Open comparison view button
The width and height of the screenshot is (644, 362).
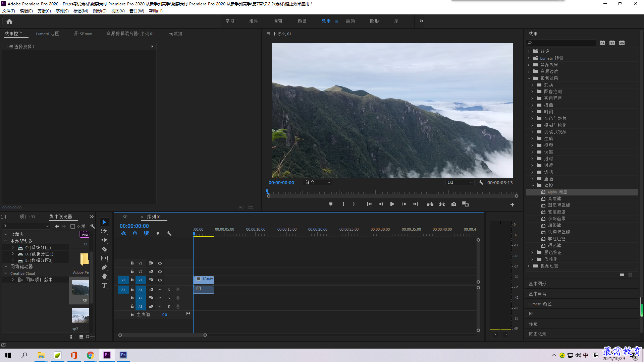(x=465, y=204)
